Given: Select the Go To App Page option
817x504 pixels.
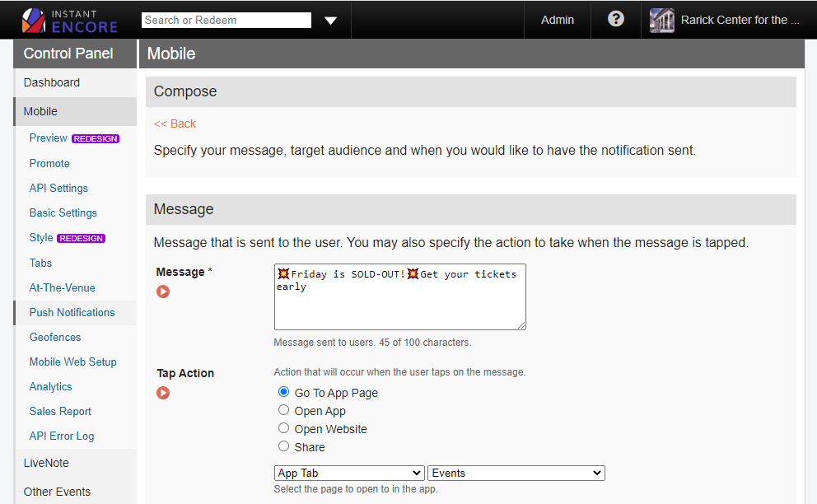Looking at the screenshot, I should (x=283, y=392).
